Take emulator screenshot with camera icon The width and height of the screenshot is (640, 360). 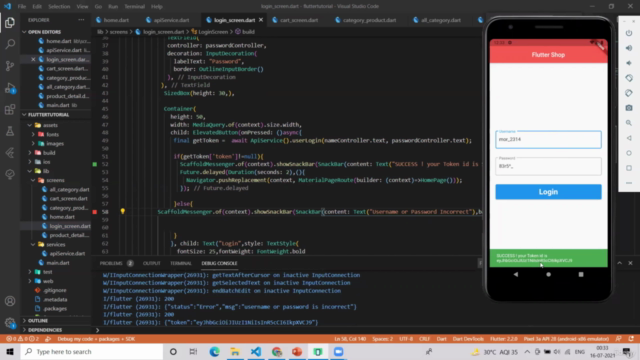(x=629, y=108)
